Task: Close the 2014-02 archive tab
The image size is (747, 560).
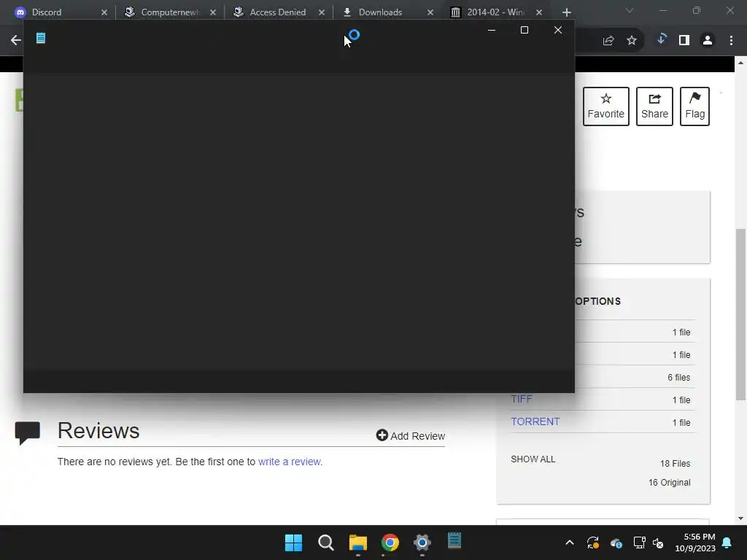Action: pos(539,12)
